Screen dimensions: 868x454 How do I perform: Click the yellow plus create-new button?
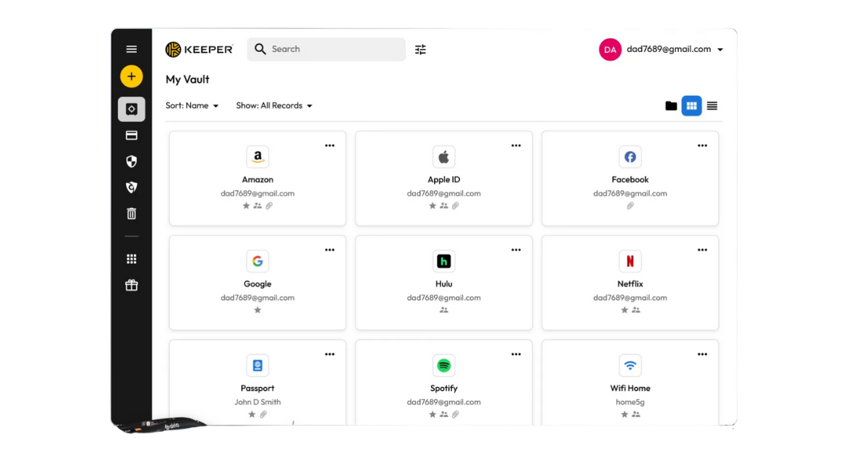coord(131,76)
